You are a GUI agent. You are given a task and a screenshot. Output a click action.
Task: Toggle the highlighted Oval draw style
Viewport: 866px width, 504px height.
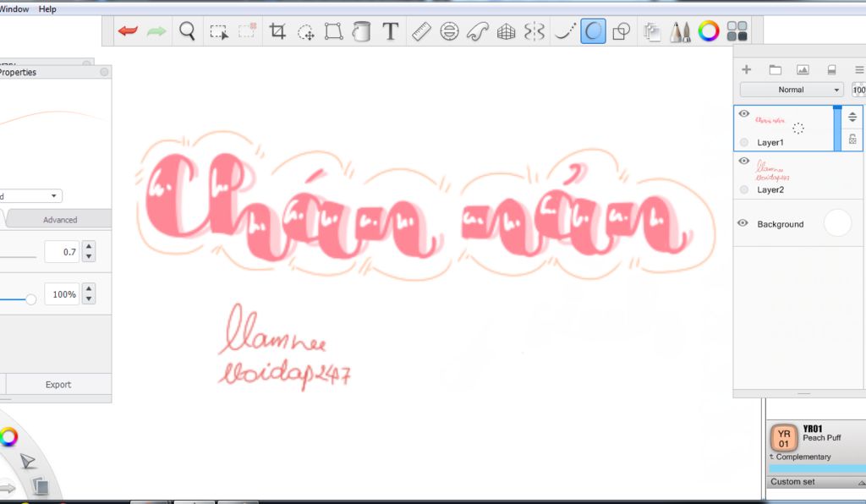tap(593, 31)
